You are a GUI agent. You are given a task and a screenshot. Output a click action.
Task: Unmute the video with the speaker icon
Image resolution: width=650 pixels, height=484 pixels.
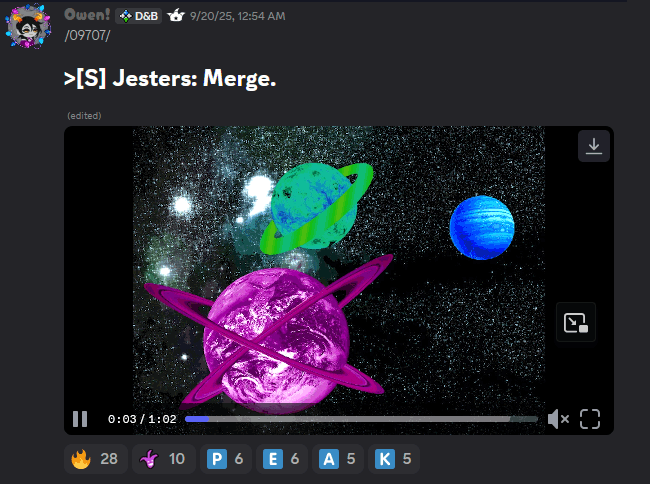(x=558, y=419)
